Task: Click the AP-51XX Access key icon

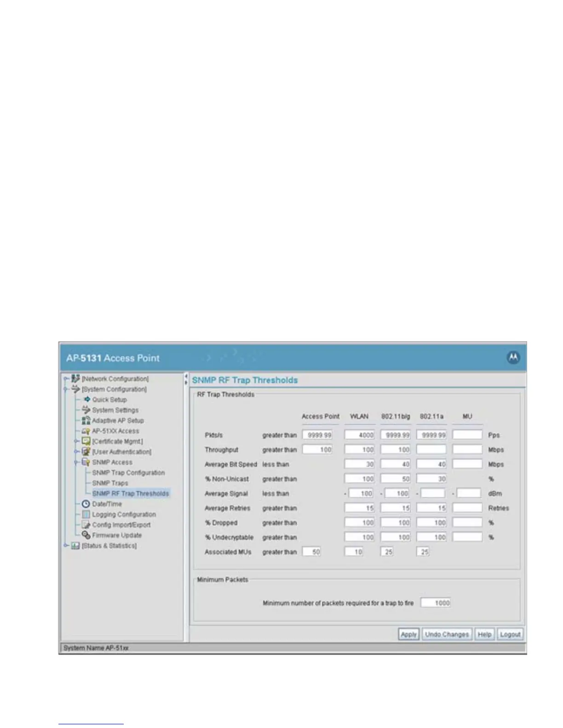Action: pos(86,431)
